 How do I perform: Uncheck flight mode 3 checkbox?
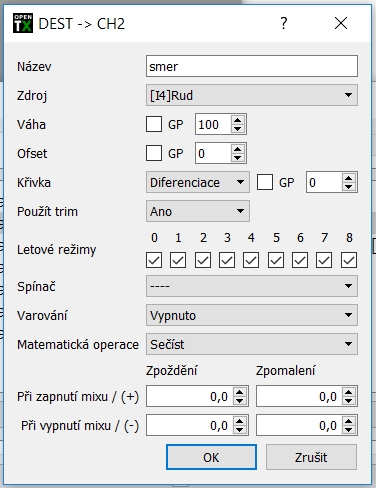pos(227,260)
